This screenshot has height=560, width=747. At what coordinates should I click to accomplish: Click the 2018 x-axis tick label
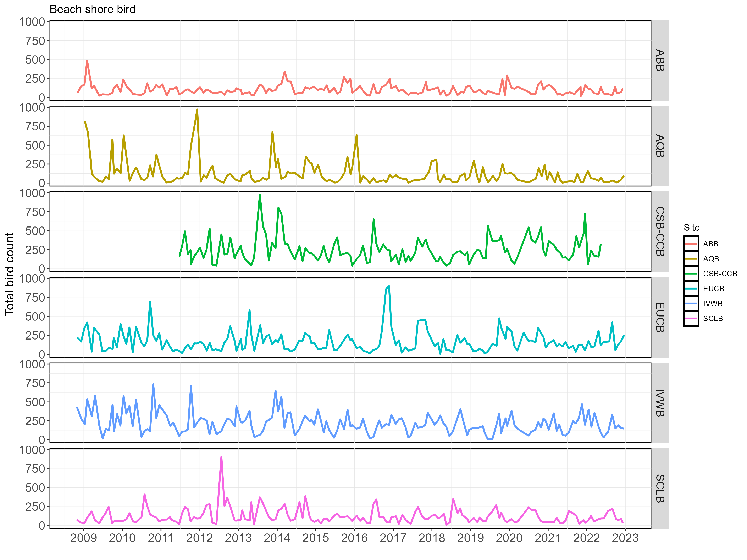pyautogui.click(x=432, y=538)
